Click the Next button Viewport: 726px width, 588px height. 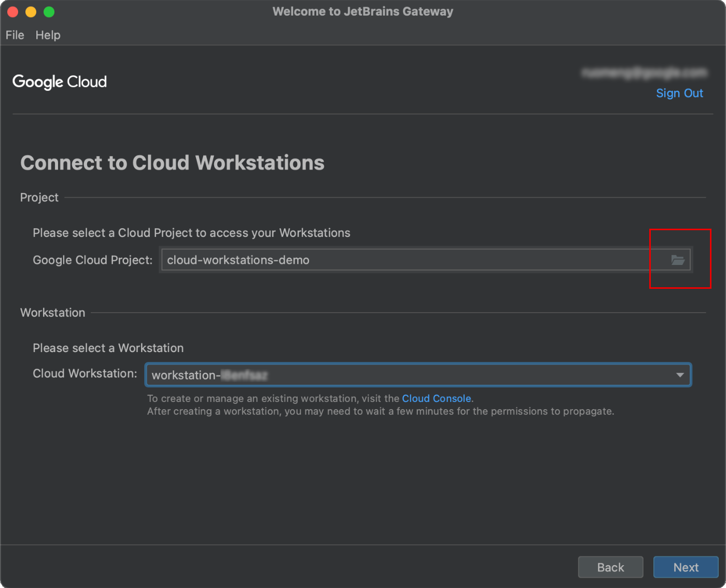(686, 567)
